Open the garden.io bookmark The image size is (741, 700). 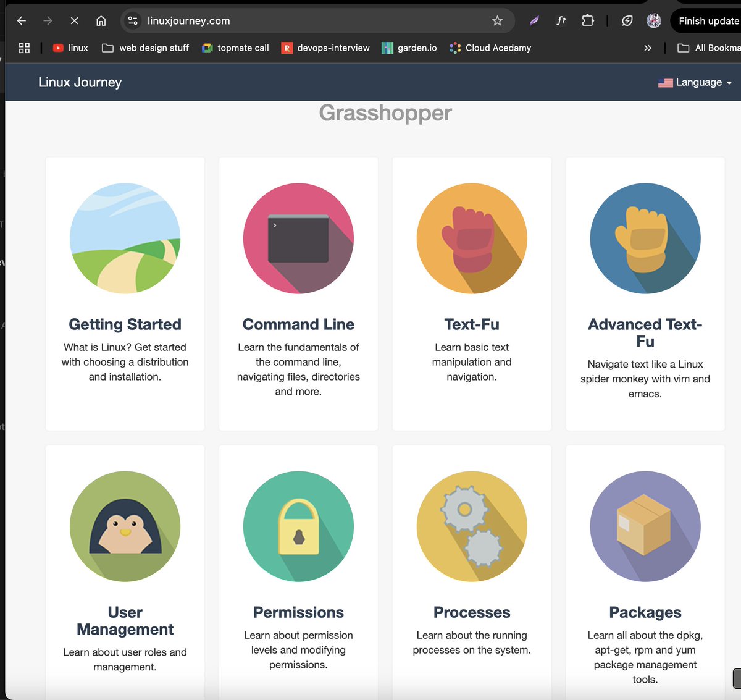tap(409, 48)
